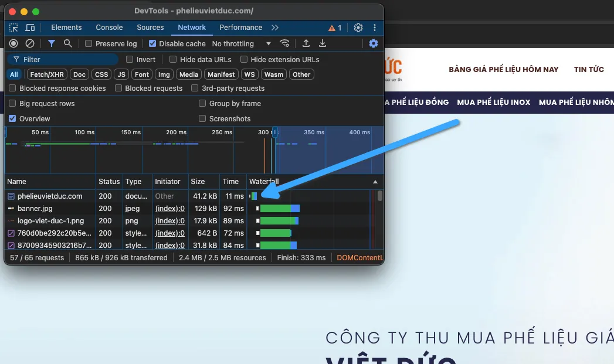Screen dimensions: 614x364
Task: Sort by Waterfall column arrow
Action: (375, 182)
